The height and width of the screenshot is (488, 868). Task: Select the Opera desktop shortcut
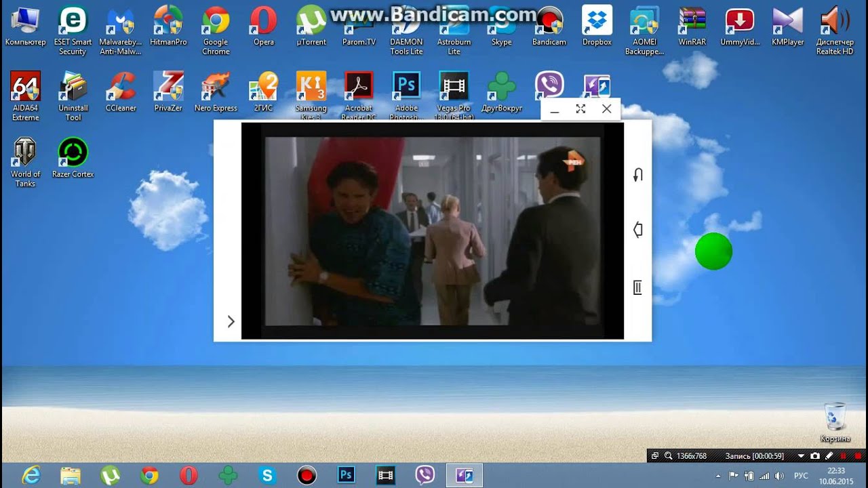[x=264, y=27]
